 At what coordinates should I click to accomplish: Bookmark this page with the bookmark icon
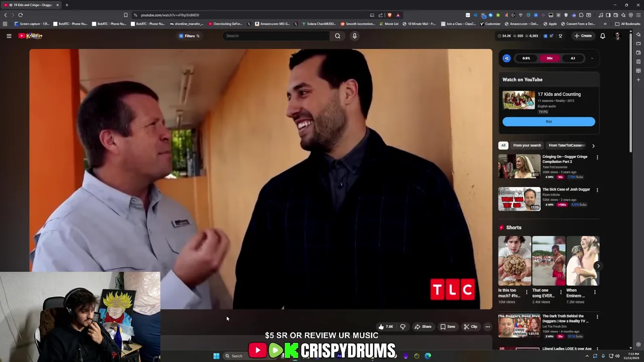point(126,15)
